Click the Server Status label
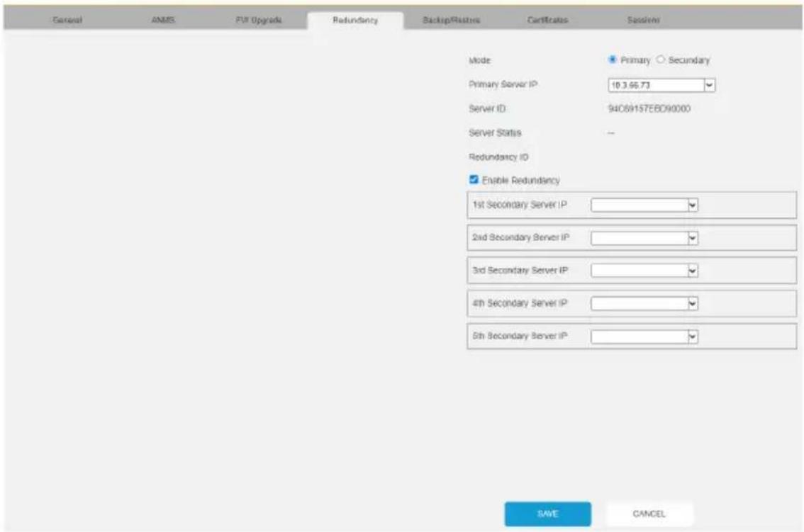The image size is (804, 532). 495,132
